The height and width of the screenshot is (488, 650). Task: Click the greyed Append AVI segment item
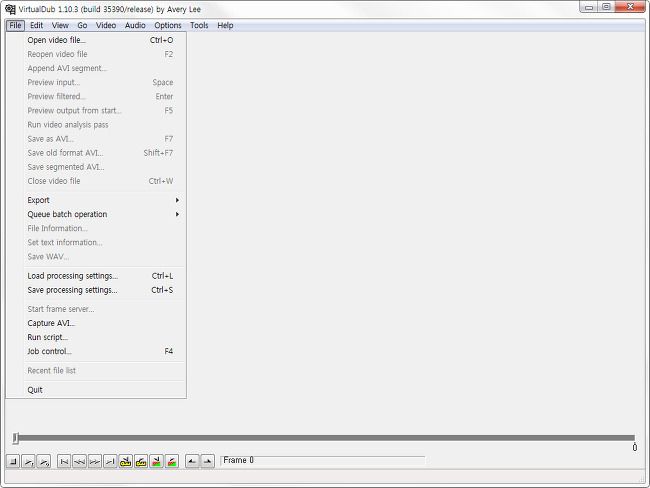tap(96, 68)
